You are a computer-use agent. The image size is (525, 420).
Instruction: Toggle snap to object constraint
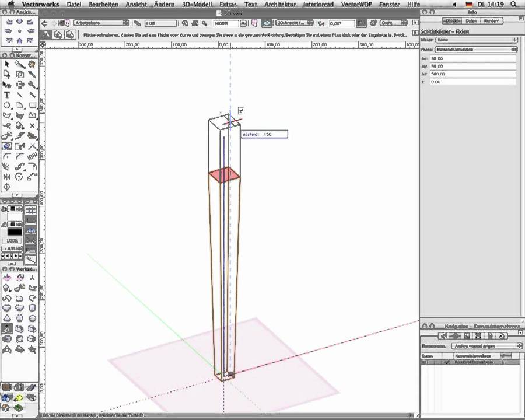[30, 220]
